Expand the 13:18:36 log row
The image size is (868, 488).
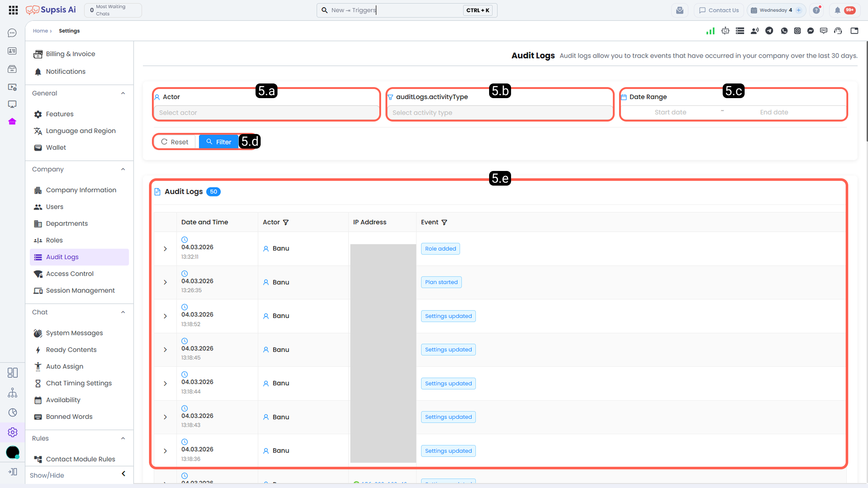pyautogui.click(x=165, y=451)
